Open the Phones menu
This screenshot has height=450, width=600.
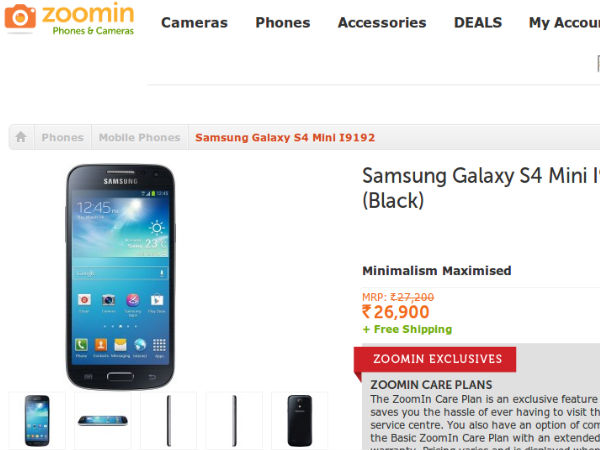pyautogui.click(x=283, y=23)
